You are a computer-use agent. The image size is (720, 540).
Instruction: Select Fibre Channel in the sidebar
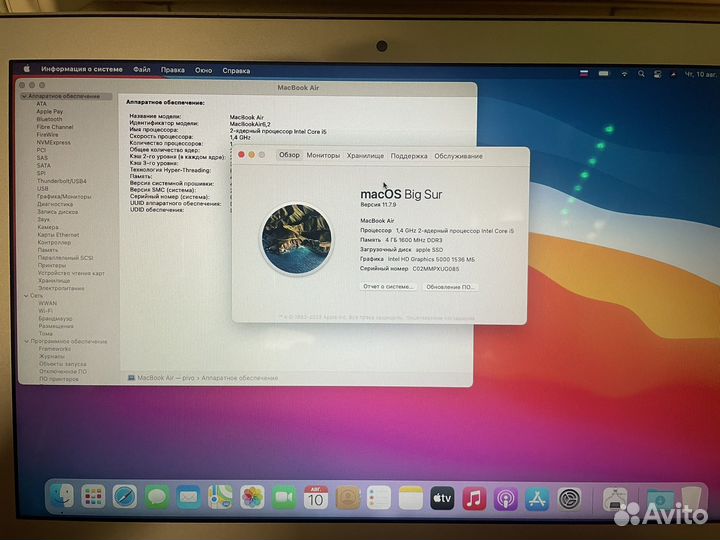coord(55,127)
